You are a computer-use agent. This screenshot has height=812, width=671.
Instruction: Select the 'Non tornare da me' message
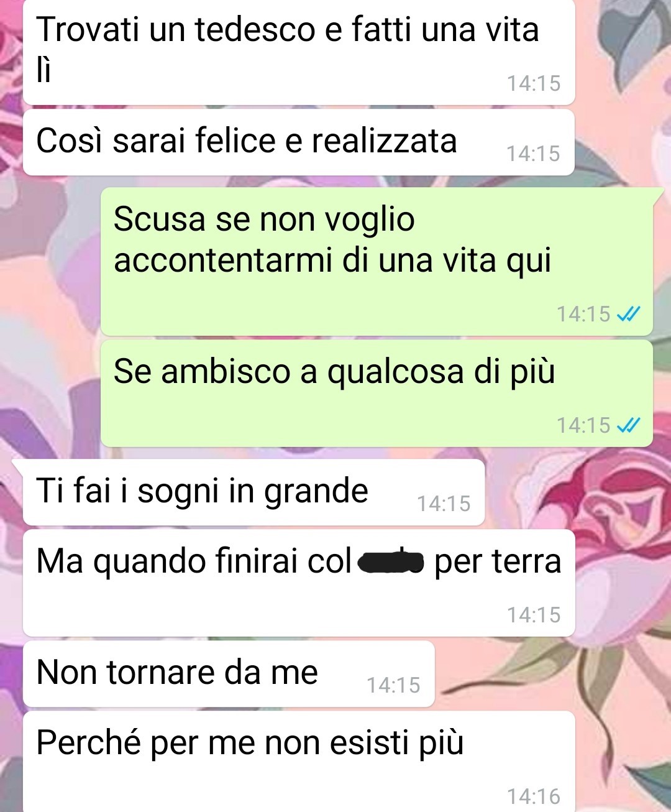(229, 674)
